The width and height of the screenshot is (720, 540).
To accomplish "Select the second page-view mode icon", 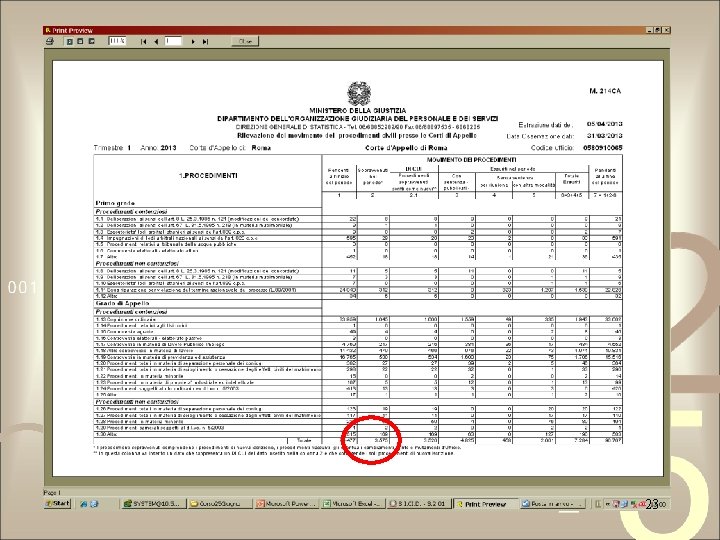I will tap(80, 41).
